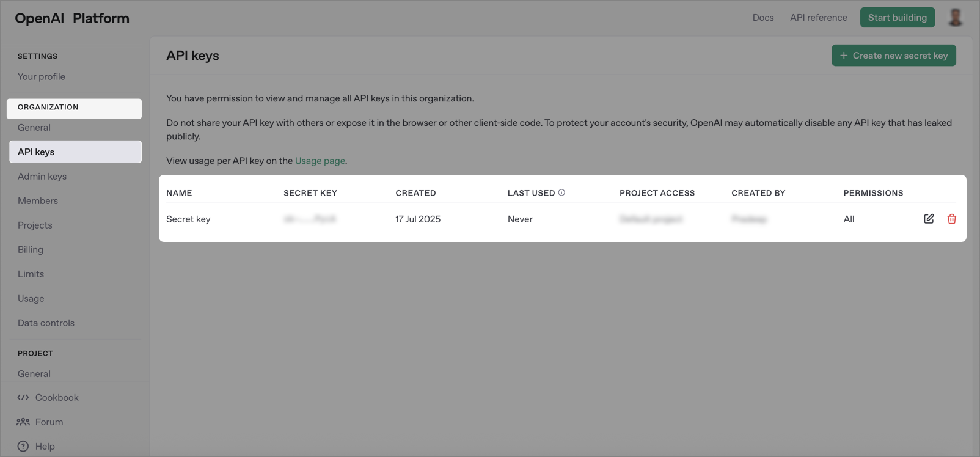Open the user profile avatar
The width and height of the screenshot is (980, 457).
955,17
